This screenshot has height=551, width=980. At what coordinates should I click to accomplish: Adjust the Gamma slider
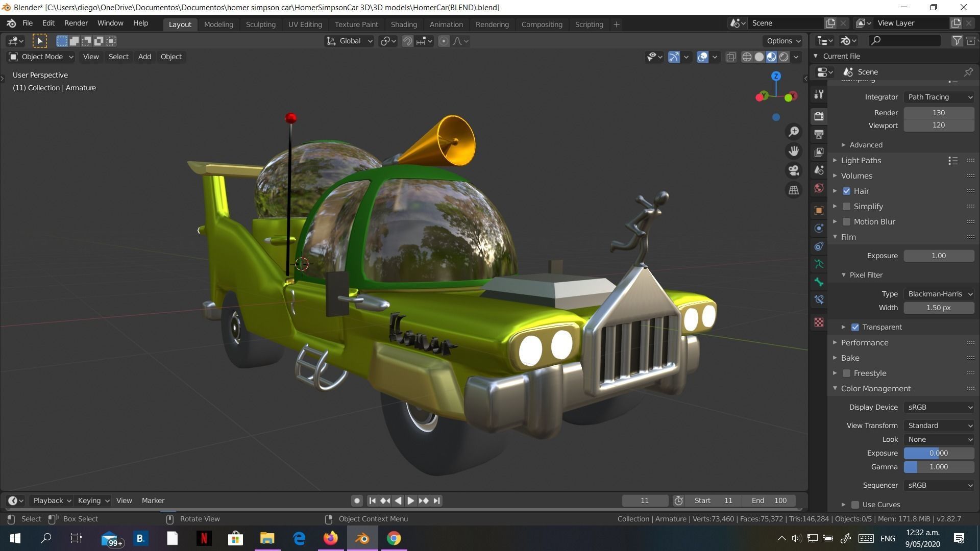click(939, 467)
